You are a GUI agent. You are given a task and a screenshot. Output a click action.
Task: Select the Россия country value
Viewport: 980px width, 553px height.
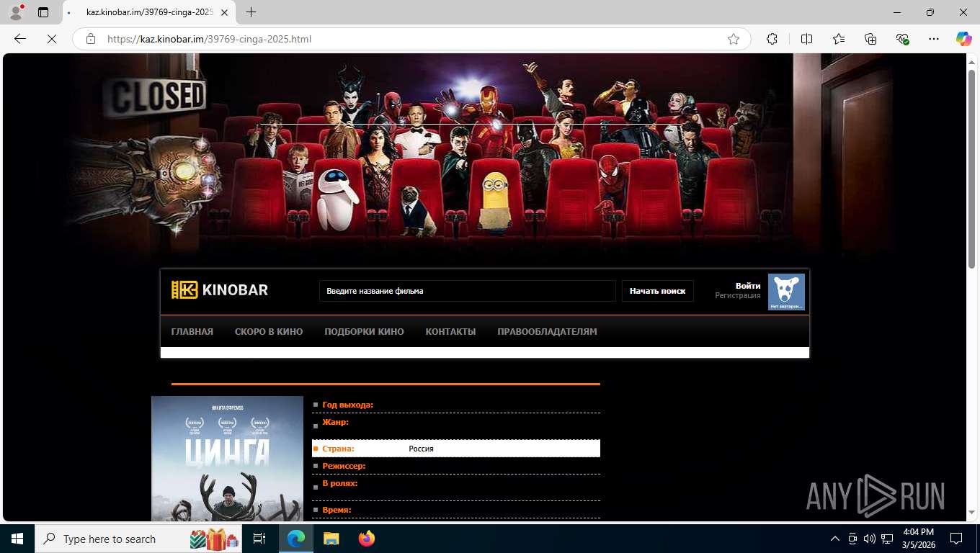point(421,449)
